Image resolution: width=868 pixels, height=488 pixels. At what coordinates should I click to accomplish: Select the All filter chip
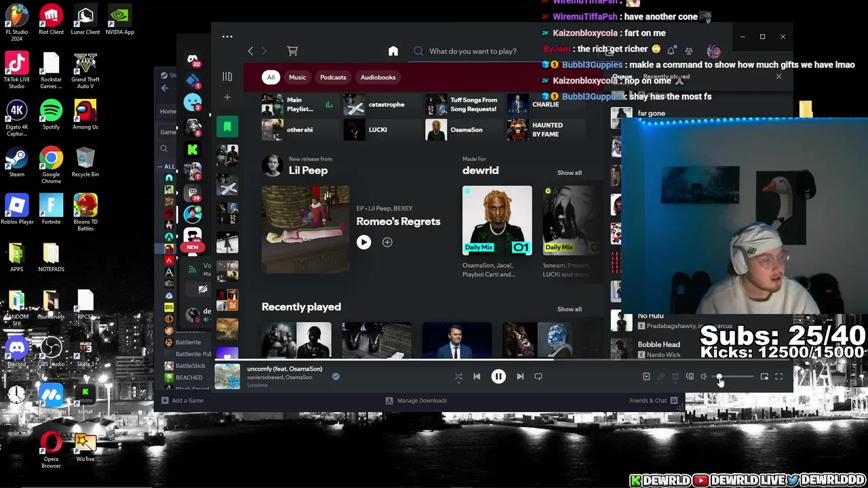pos(271,77)
